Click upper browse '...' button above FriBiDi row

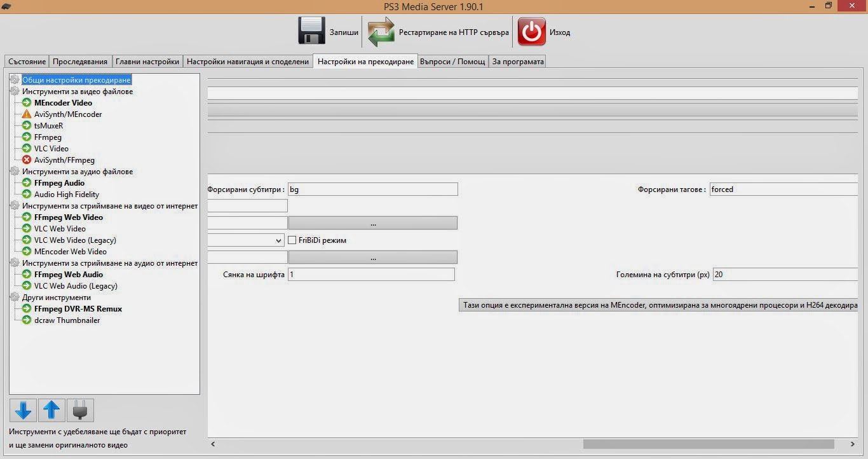[x=373, y=223]
